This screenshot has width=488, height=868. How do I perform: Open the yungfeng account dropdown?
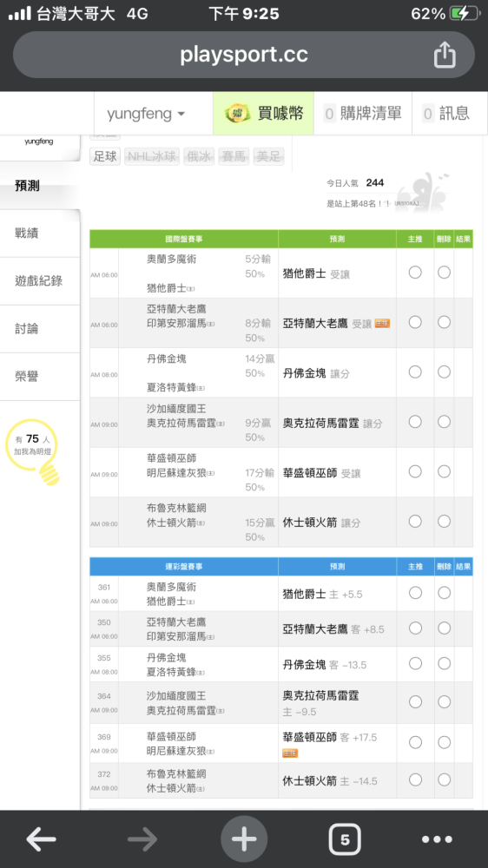[x=146, y=114]
